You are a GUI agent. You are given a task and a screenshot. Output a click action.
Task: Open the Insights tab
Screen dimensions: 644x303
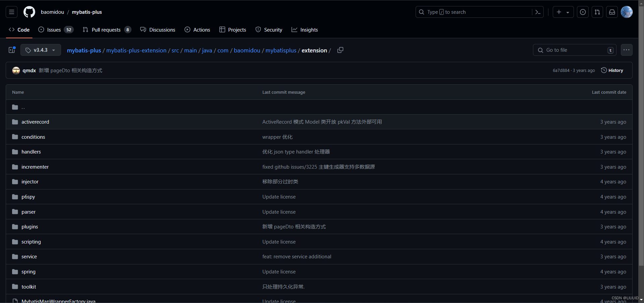click(x=309, y=30)
